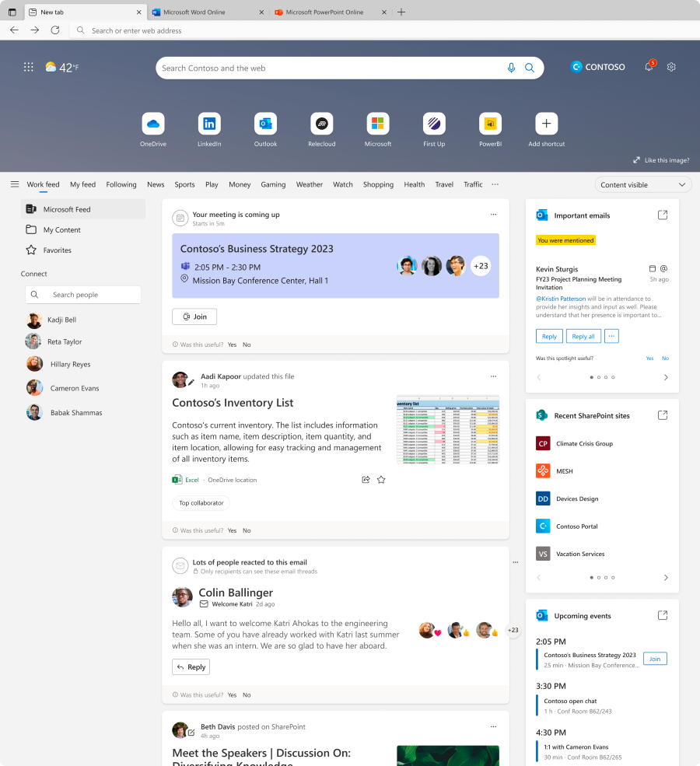700x766 pixels.
Task: Mark the meeting card as useful with Yes
Action: click(232, 345)
